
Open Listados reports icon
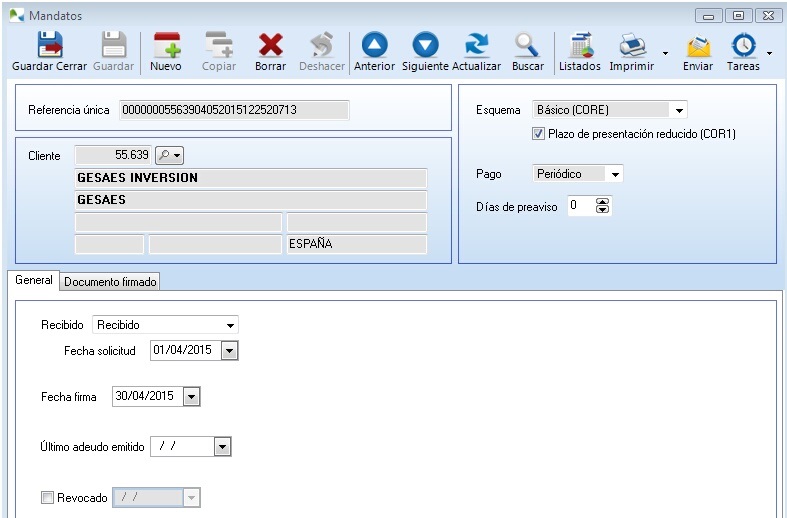579,46
